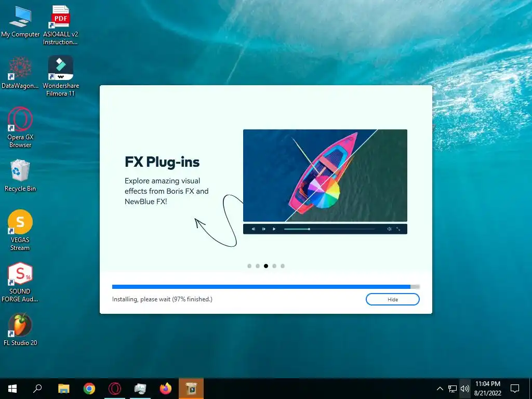Open File Explorer from taskbar
Viewport: 532px width, 399px height.
click(63, 389)
